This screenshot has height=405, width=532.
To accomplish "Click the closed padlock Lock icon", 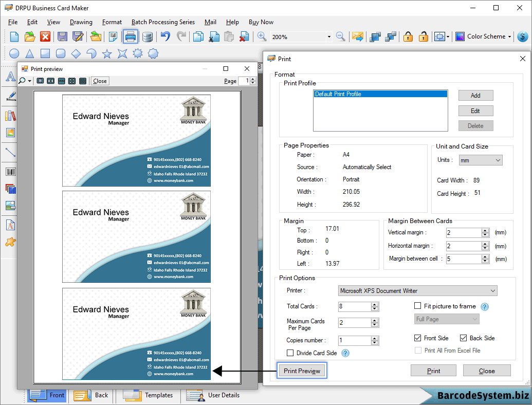I will 408,36.
